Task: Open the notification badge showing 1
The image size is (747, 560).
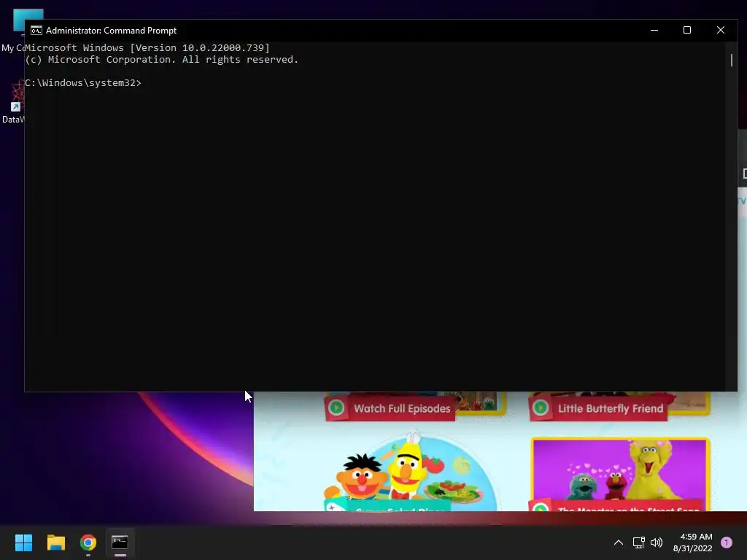Action: pyautogui.click(x=727, y=542)
